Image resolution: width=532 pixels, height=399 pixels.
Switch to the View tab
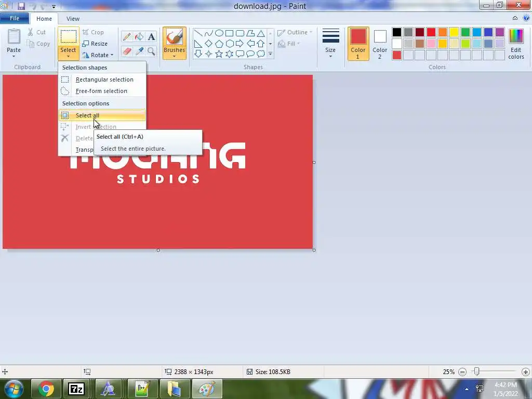(x=73, y=19)
